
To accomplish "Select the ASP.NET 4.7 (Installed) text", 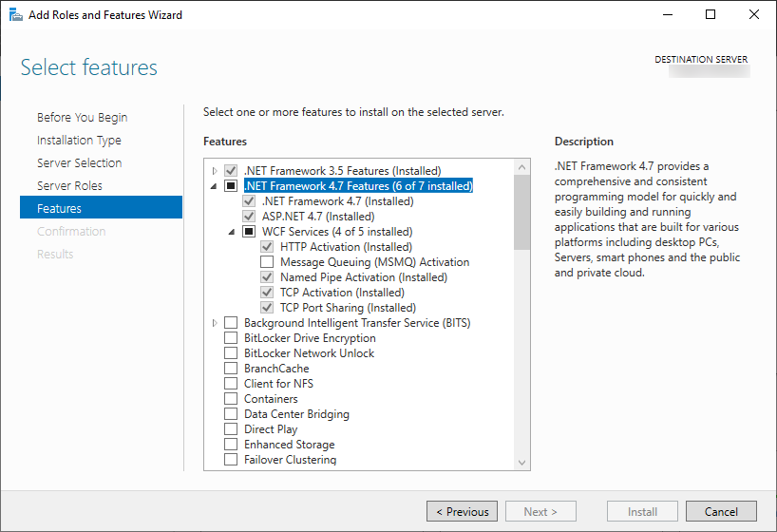I will (318, 217).
